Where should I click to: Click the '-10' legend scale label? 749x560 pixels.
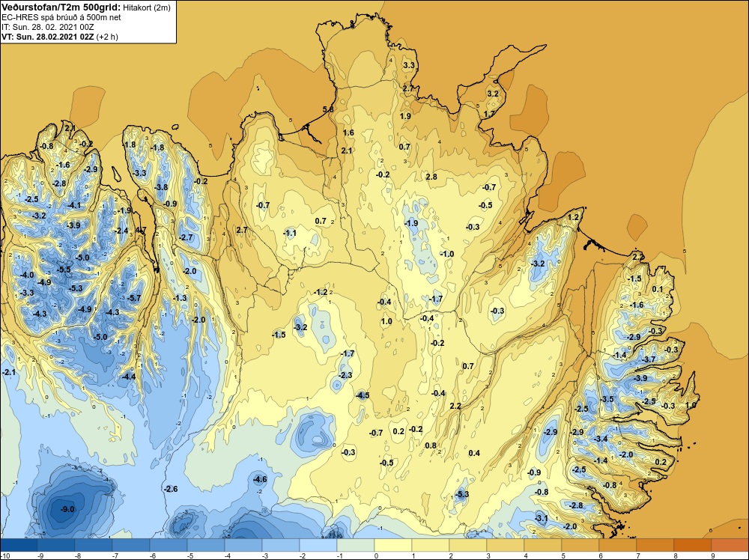pyautogui.click(x=4, y=556)
